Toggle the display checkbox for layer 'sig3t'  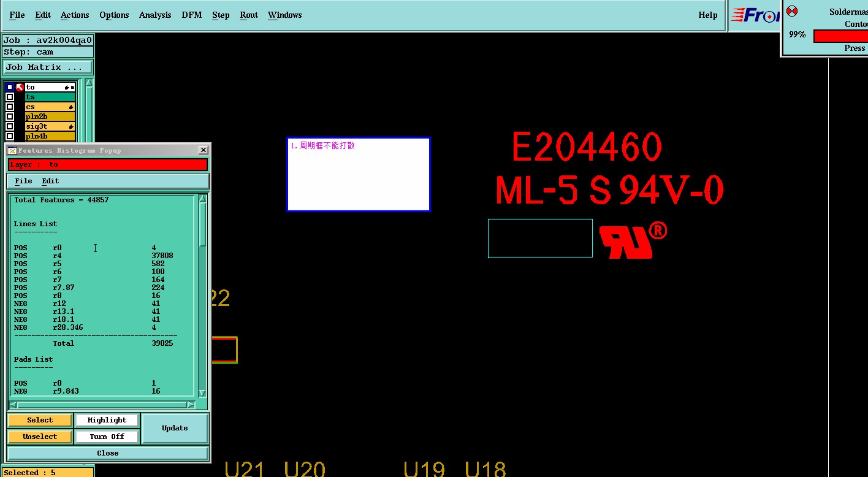pyautogui.click(x=10, y=126)
